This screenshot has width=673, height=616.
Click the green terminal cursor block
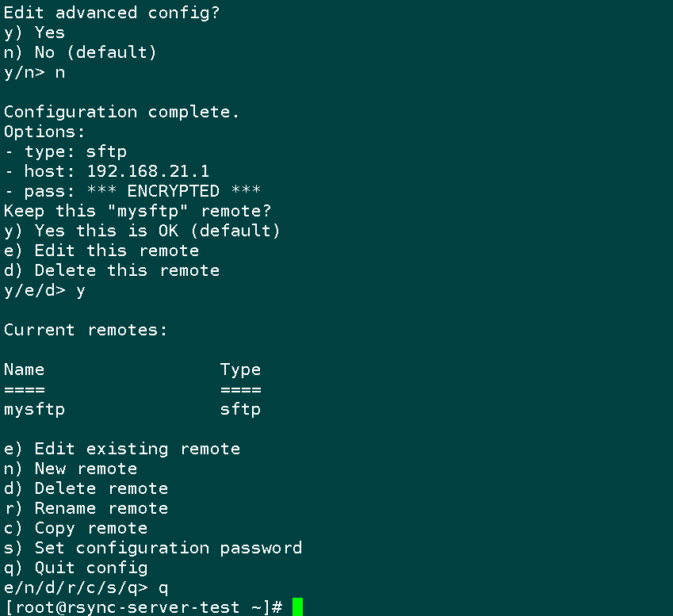(x=297, y=606)
